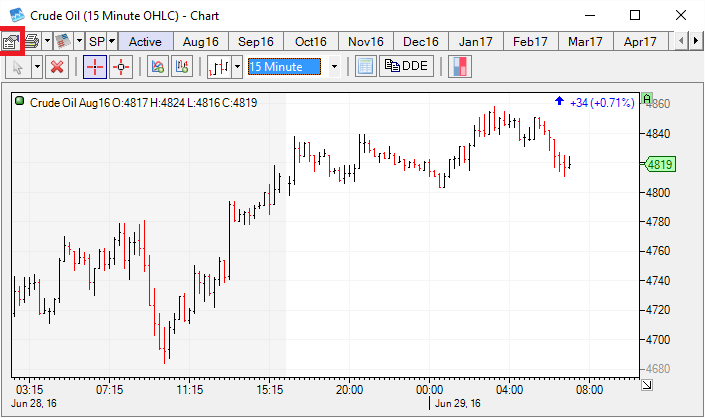Screen dimensions: 705x418
Task: Click the red-blue color scheme icon
Action: pos(461,67)
